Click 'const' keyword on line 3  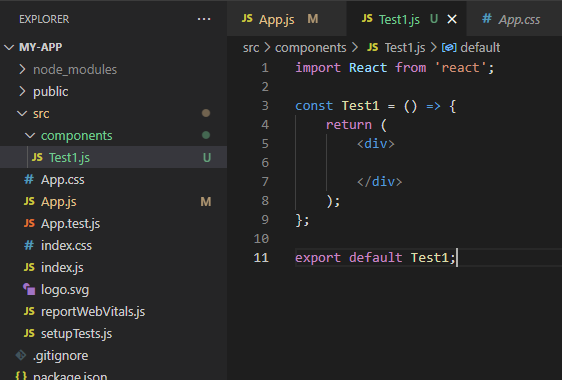click(x=314, y=106)
